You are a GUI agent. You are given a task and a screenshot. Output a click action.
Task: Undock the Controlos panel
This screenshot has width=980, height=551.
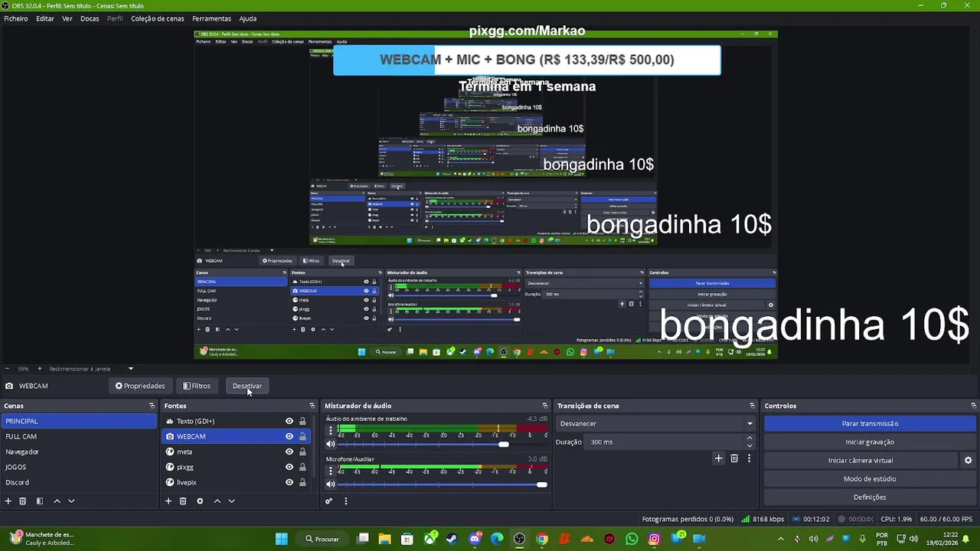tap(974, 406)
